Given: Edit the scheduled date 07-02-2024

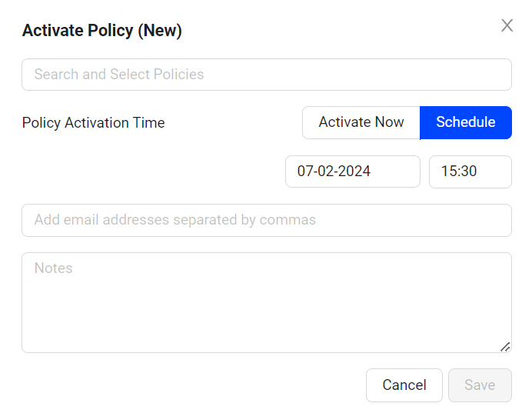Looking at the screenshot, I should pos(352,172).
